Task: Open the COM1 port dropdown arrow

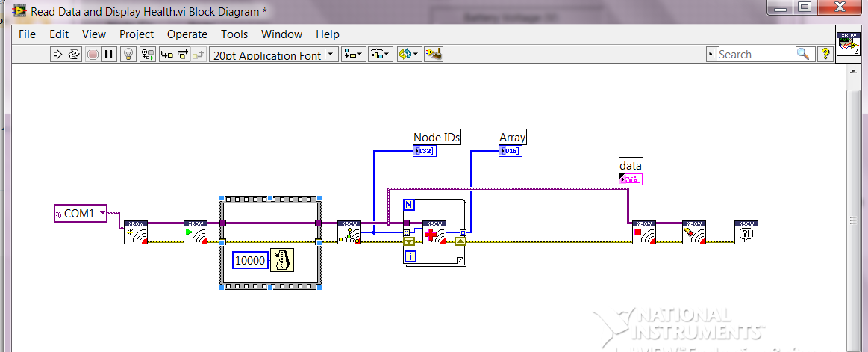Action: coord(102,213)
